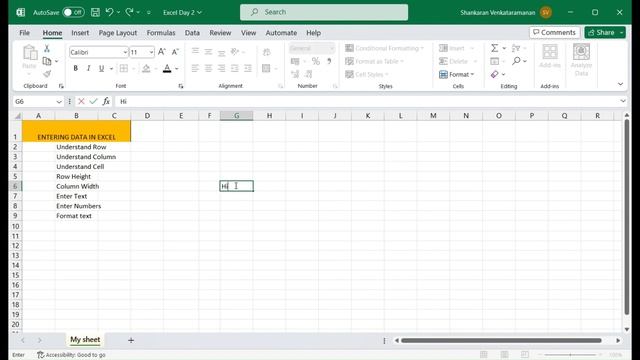Screen dimensions: 640x360
Task: Open the Help tab
Action: pos(313,33)
